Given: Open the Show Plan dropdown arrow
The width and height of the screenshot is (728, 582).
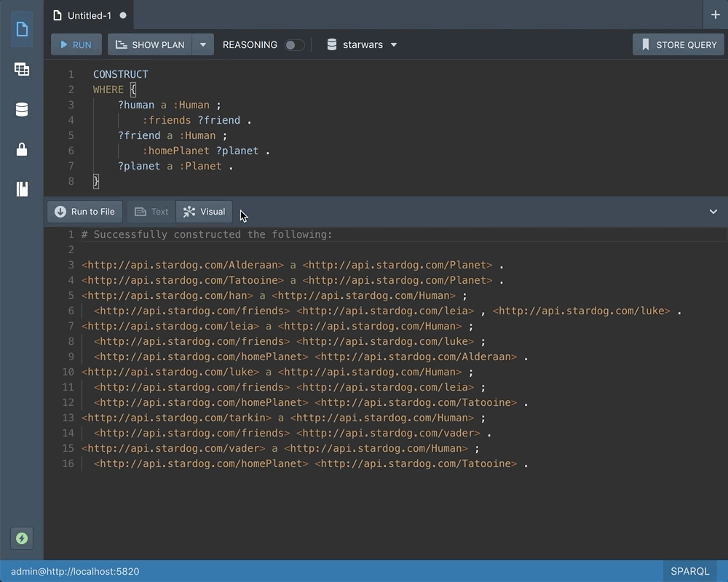Looking at the screenshot, I should [203, 44].
